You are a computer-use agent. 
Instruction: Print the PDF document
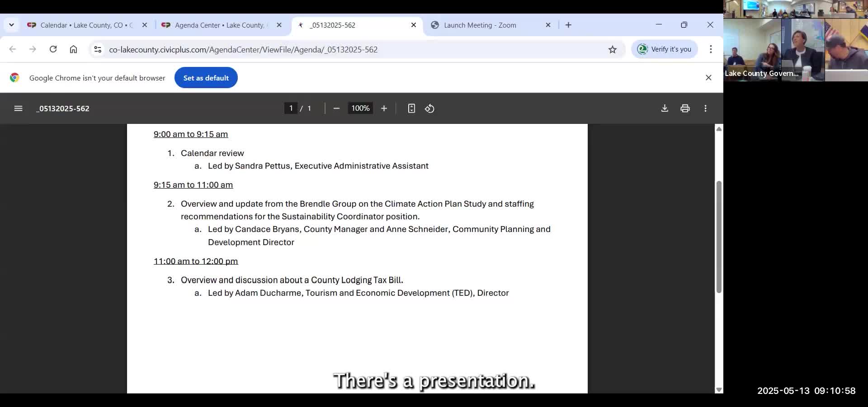[x=685, y=109]
